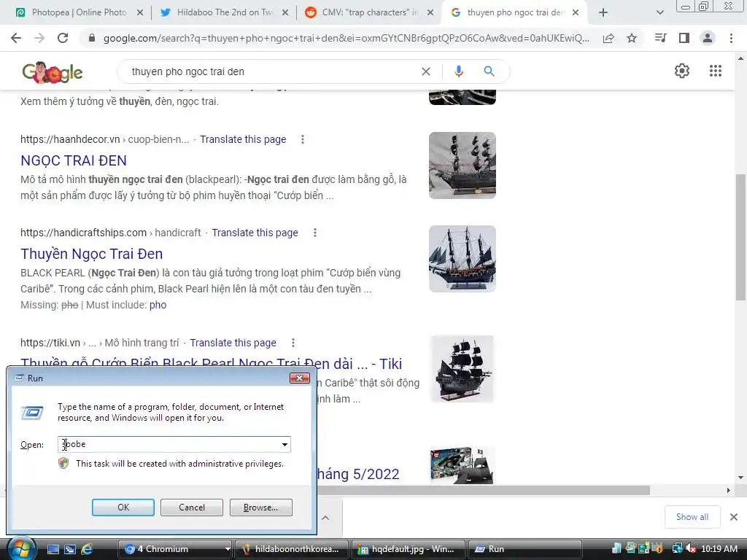Open the Google apps grid

(x=716, y=71)
